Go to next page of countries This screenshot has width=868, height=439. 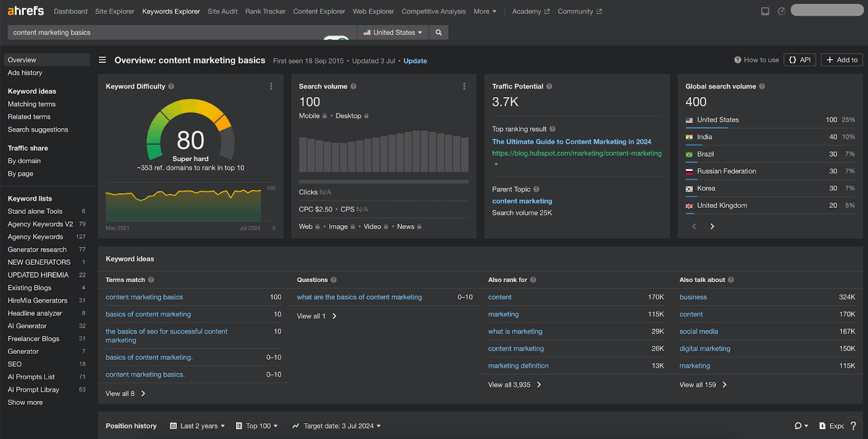pos(712,226)
